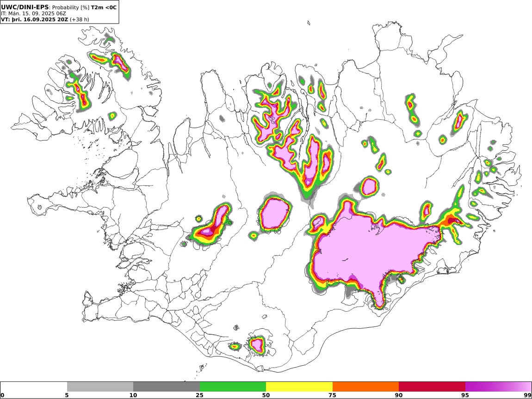Click the 'T2m <0C' parameter label
The width and height of the screenshot is (532, 399).
click(x=104, y=7)
